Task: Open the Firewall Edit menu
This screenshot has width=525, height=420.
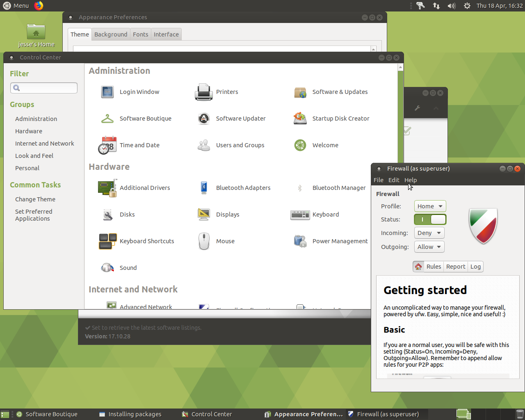Action: click(x=394, y=180)
